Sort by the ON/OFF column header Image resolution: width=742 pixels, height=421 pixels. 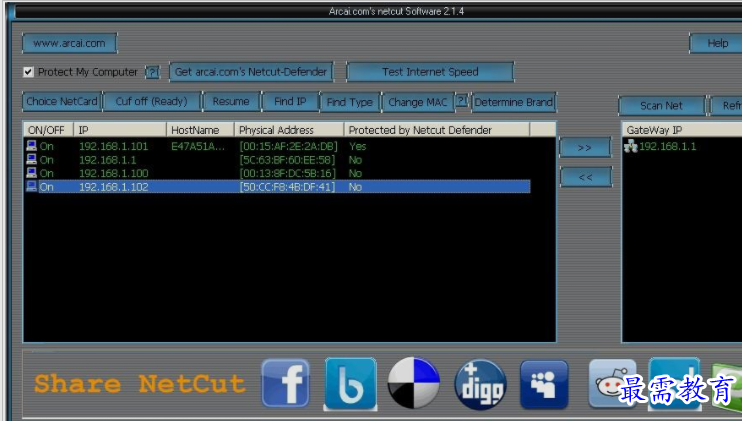click(x=48, y=130)
